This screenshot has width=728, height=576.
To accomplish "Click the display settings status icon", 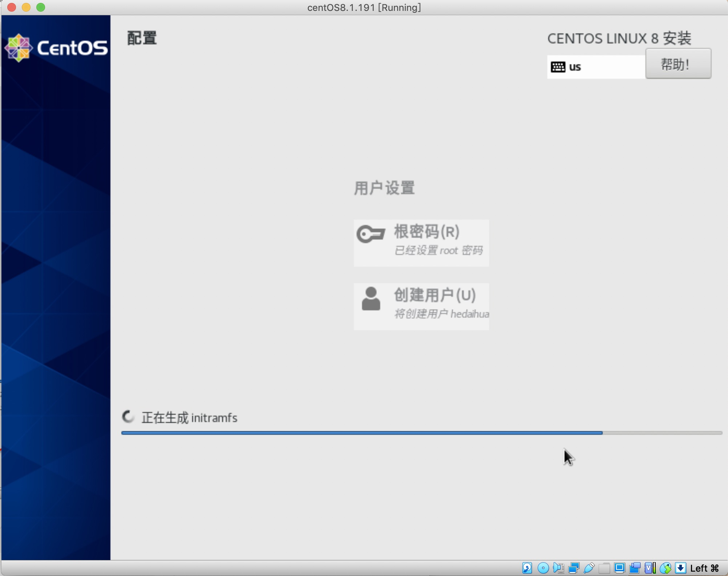I will click(619, 568).
